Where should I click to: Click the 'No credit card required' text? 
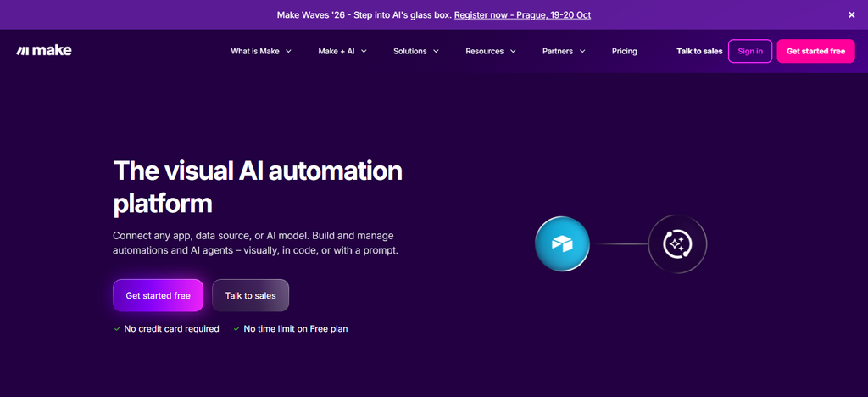(x=171, y=329)
